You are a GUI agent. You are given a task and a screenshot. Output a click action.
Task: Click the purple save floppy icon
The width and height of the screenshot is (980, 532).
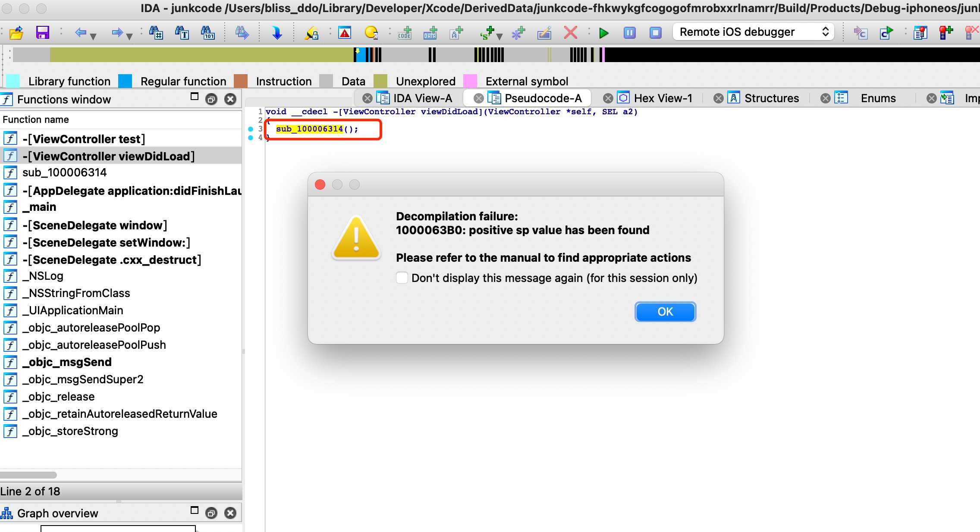pos(42,33)
